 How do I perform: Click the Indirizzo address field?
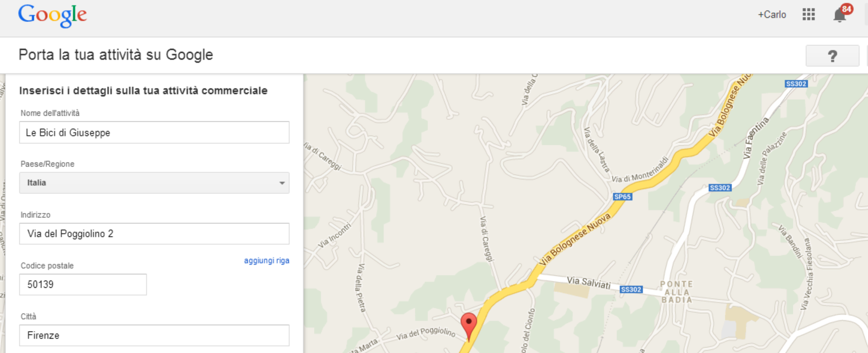point(154,234)
